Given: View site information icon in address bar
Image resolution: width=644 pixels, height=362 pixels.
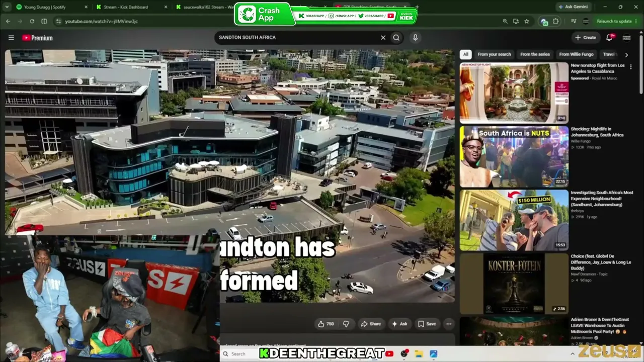Looking at the screenshot, I should click(x=58, y=21).
